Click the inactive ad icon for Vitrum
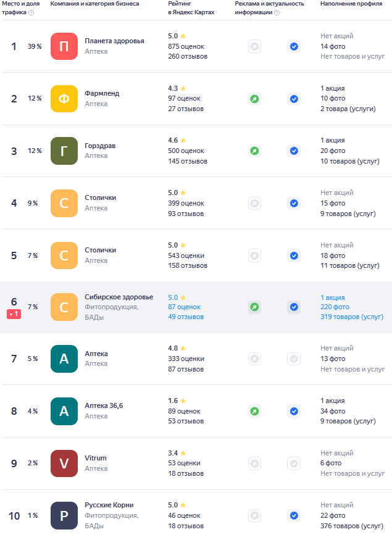This screenshot has height=540, width=392. coord(254,463)
